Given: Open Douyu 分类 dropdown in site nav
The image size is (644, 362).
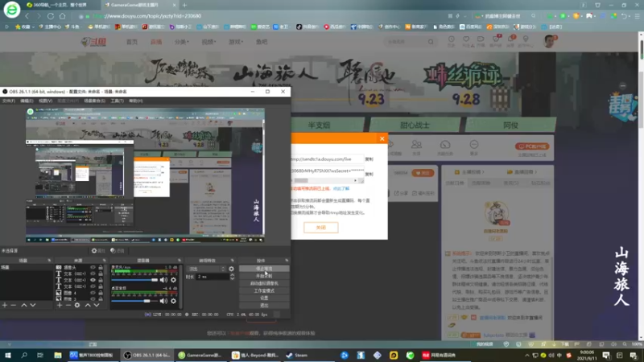Looking at the screenshot, I should pos(182,42).
